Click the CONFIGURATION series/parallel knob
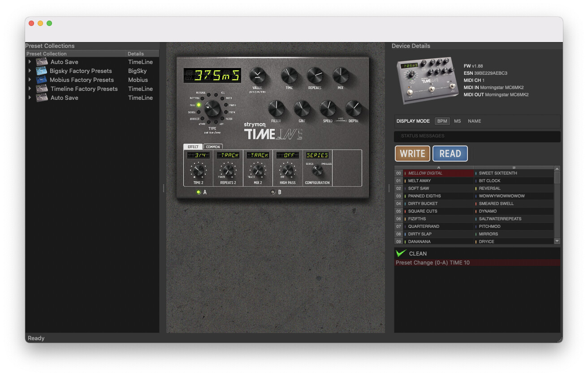 coord(317,170)
